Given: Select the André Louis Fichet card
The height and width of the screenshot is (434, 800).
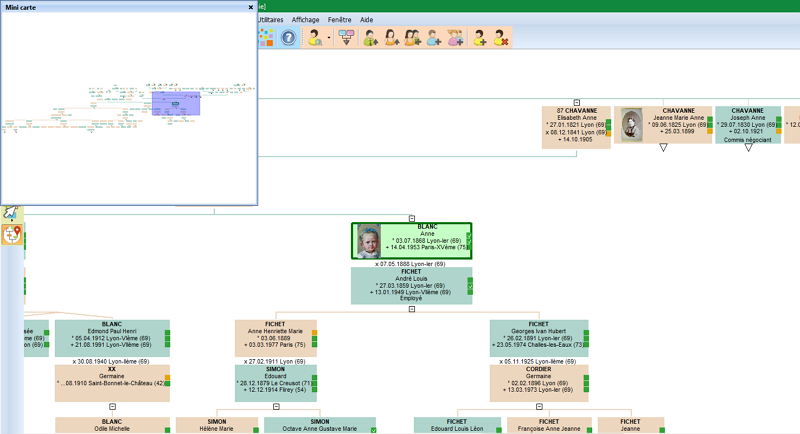Looking at the screenshot, I should point(411,286).
